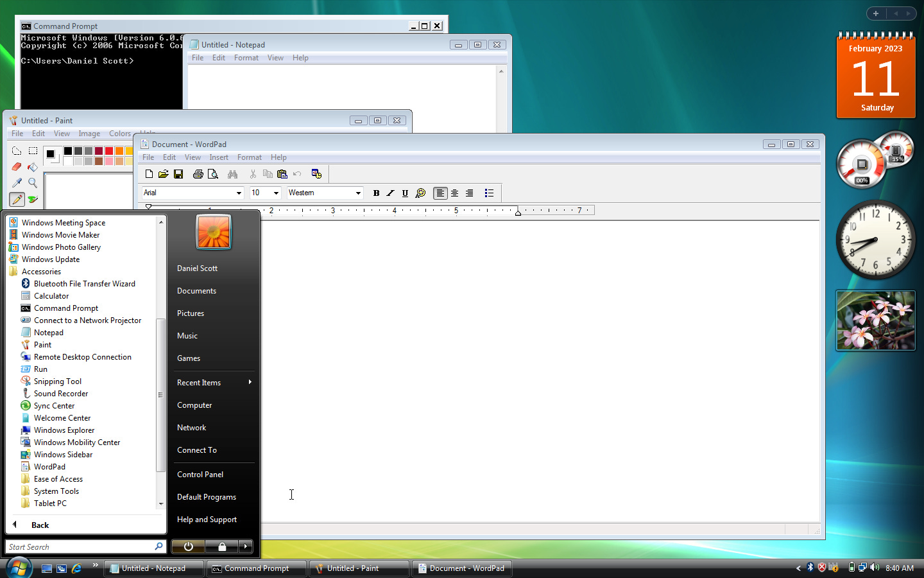The image size is (924, 578).
Task: Toggle bold formatting in WordPad
Action: click(376, 193)
